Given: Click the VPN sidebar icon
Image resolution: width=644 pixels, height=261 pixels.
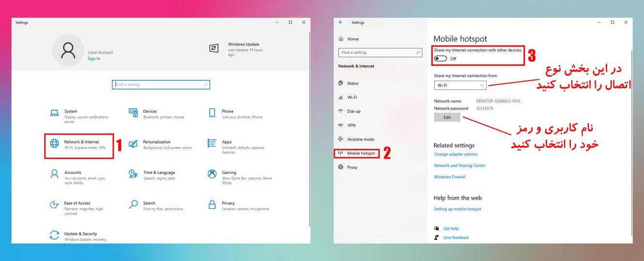Looking at the screenshot, I should [341, 125].
